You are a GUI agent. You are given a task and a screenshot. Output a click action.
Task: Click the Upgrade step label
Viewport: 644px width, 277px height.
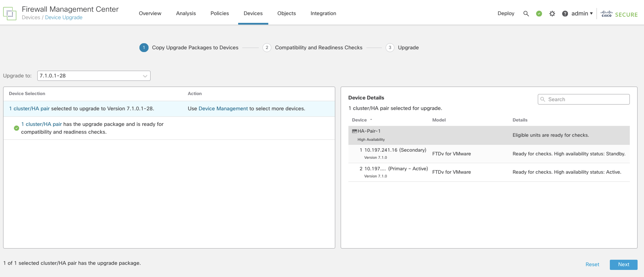point(408,48)
